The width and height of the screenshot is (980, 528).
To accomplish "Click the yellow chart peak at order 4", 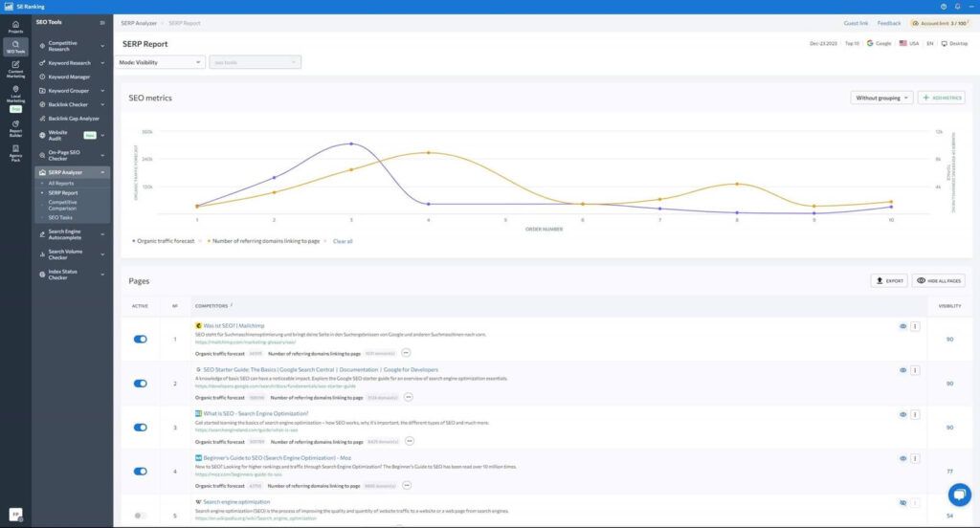I will coord(428,152).
